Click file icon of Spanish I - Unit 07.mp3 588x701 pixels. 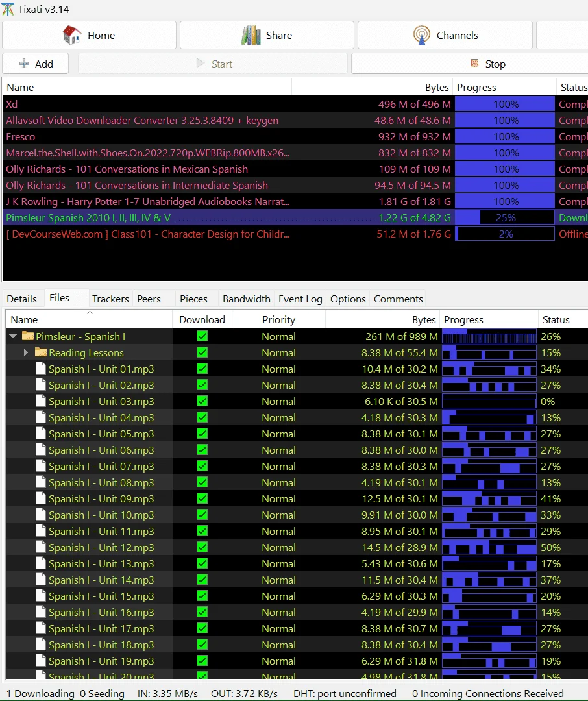tap(41, 466)
